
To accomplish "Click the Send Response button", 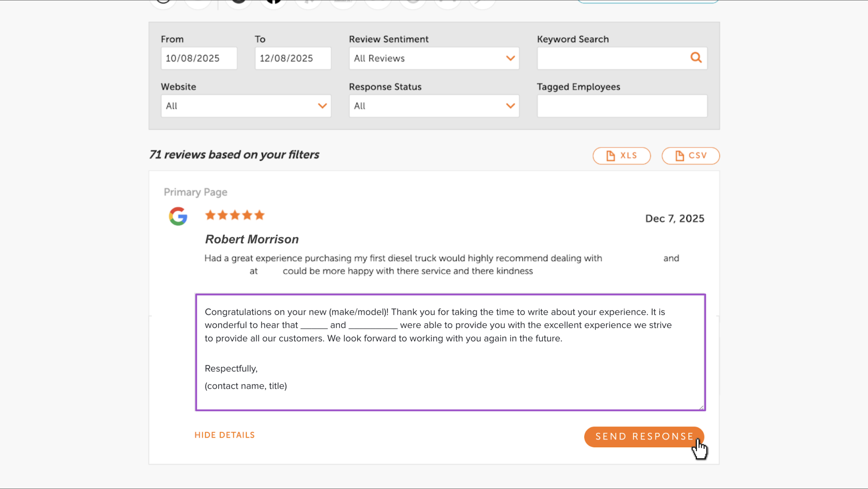I will [644, 437].
